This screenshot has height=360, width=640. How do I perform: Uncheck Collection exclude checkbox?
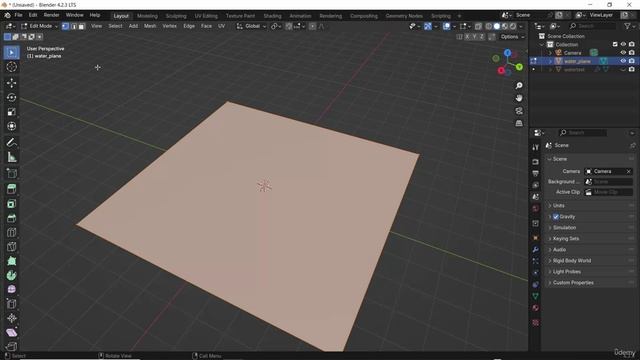tap(615, 44)
